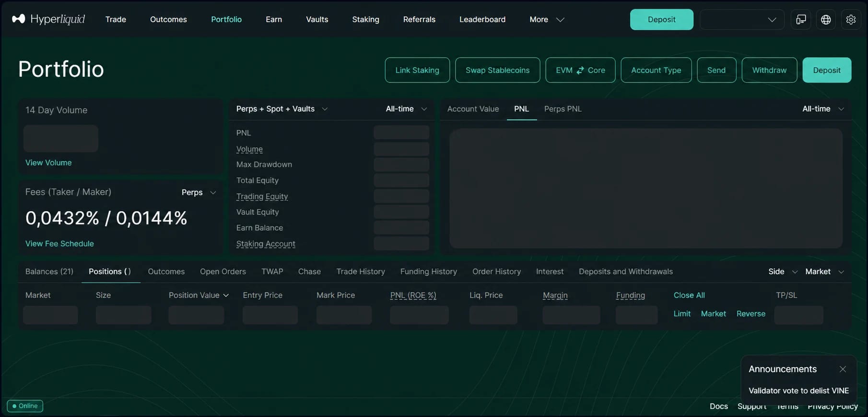This screenshot has height=417, width=868.
Task: Open the account selector dropdown in header
Action: pyautogui.click(x=742, y=20)
